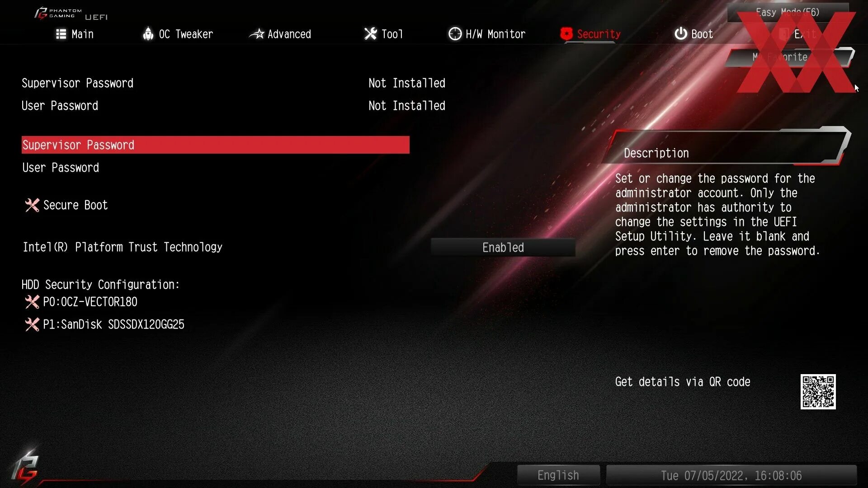
Task: Click the English language selector
Action: click(557, 475)
